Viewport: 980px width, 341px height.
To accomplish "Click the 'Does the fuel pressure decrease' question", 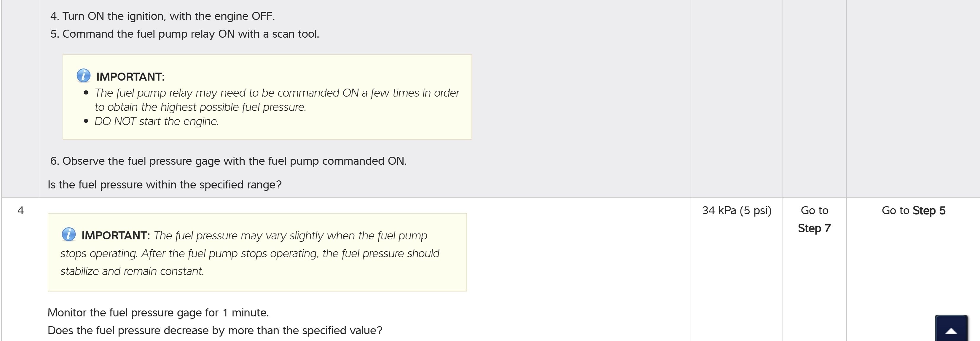I will tap(215, 331).
